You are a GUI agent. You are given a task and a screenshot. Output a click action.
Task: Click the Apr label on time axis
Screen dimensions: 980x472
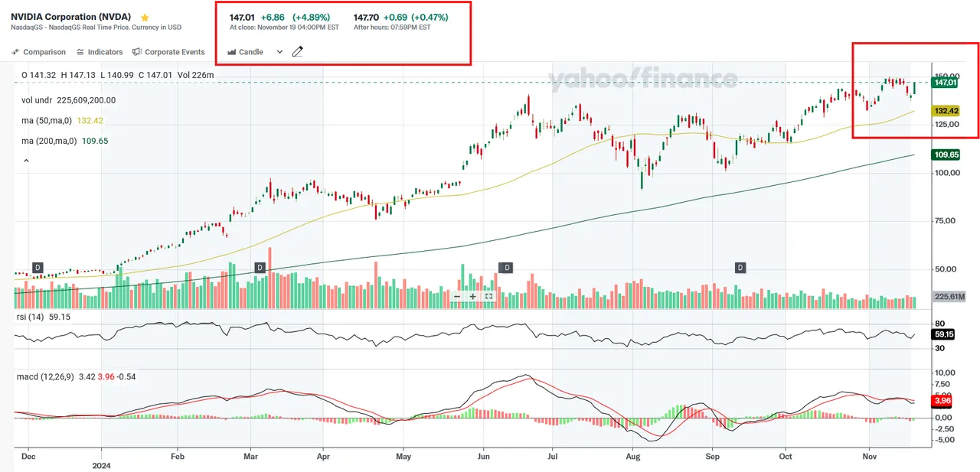tap(322, 455)
